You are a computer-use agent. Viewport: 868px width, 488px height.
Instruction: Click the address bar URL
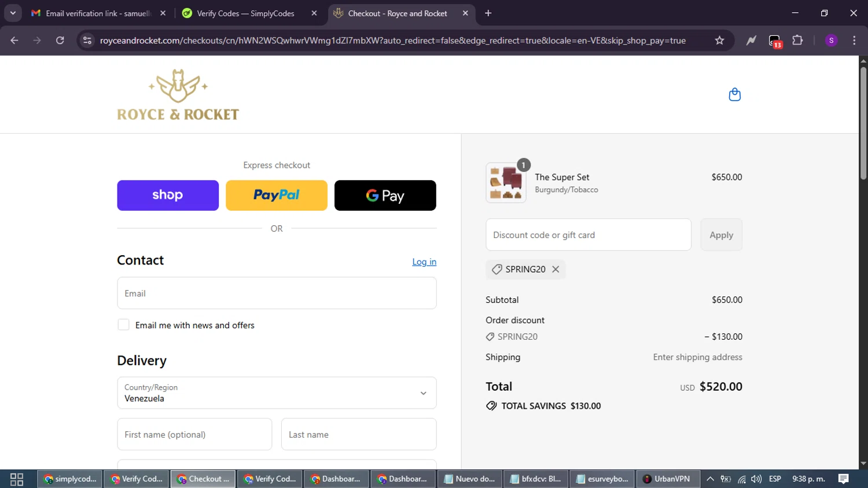(393, 41)
